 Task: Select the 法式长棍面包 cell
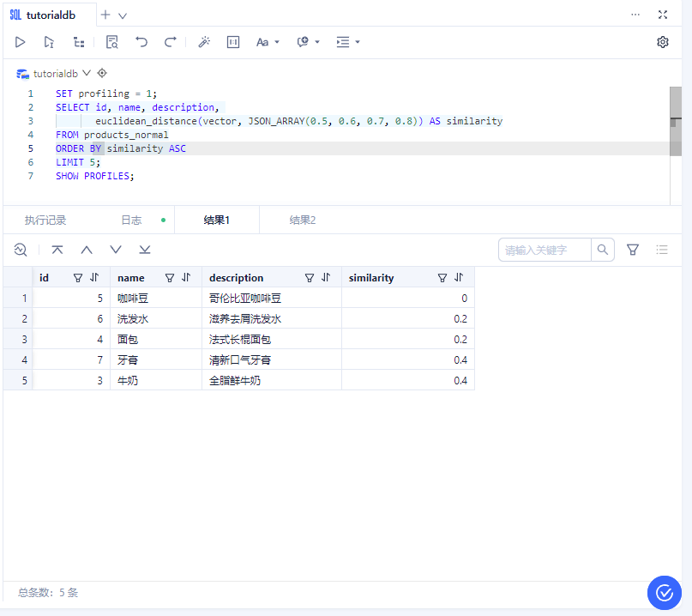pos(272,339)
